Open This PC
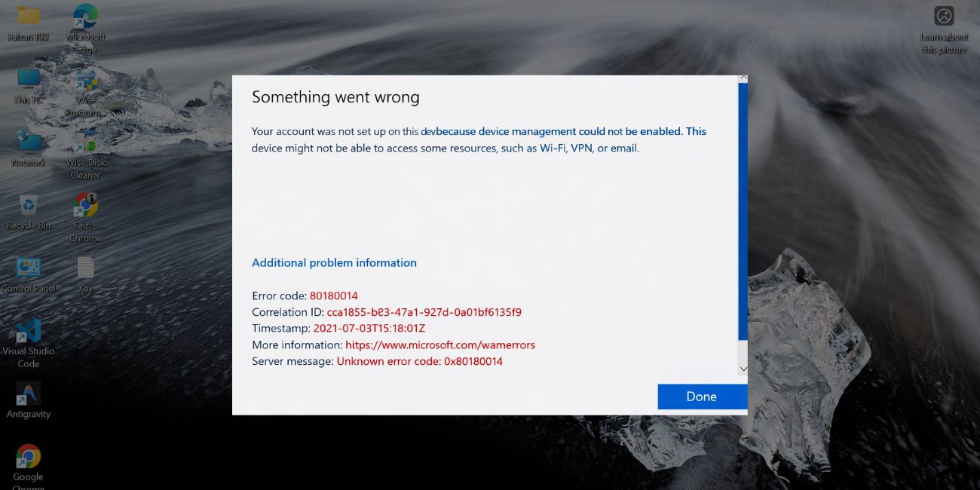 click(28, 79)
